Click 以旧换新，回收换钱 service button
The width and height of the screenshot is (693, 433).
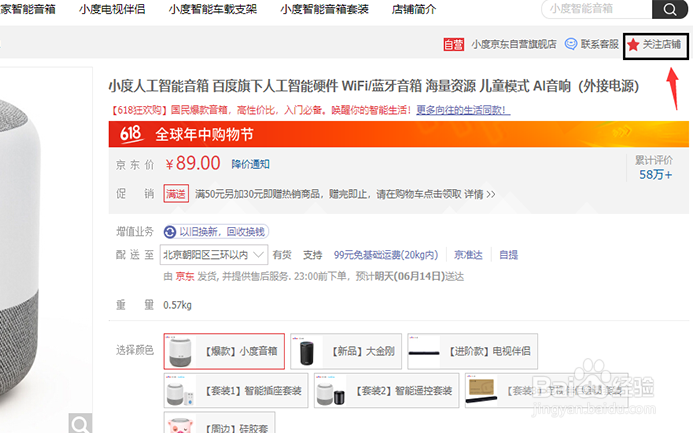pos(216,232)
